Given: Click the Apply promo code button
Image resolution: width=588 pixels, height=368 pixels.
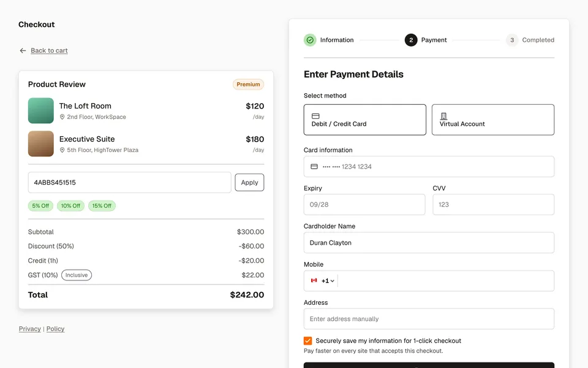Looking at the screenshot, I should [249, 183].
